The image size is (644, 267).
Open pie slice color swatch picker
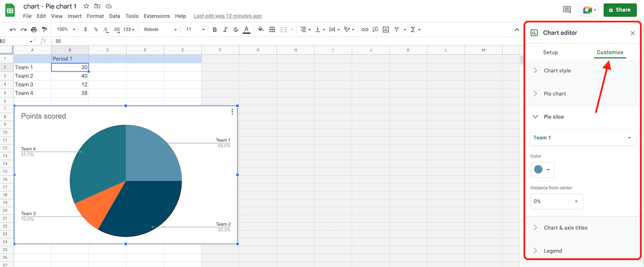pyautogui.click(x=542, y=170)
